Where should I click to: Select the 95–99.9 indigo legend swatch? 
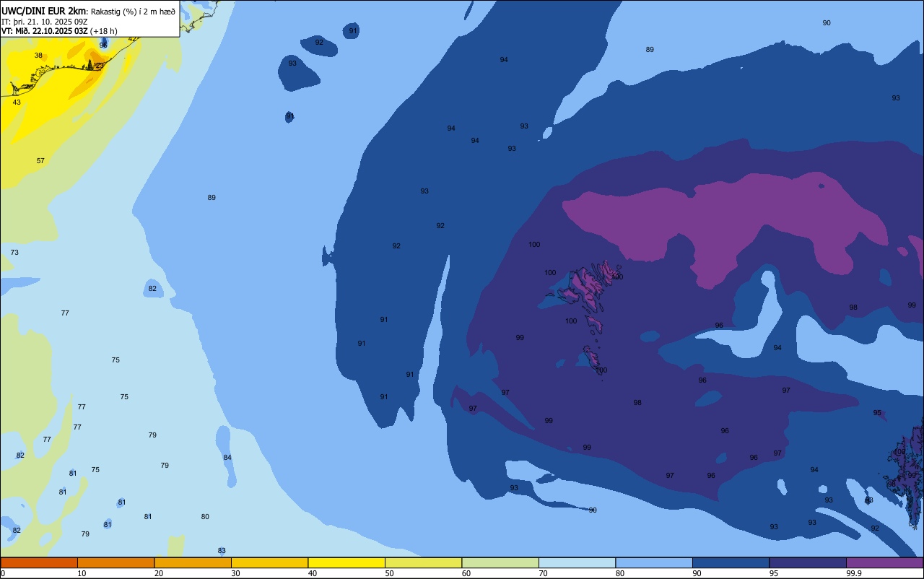click(x=808, y=562)
